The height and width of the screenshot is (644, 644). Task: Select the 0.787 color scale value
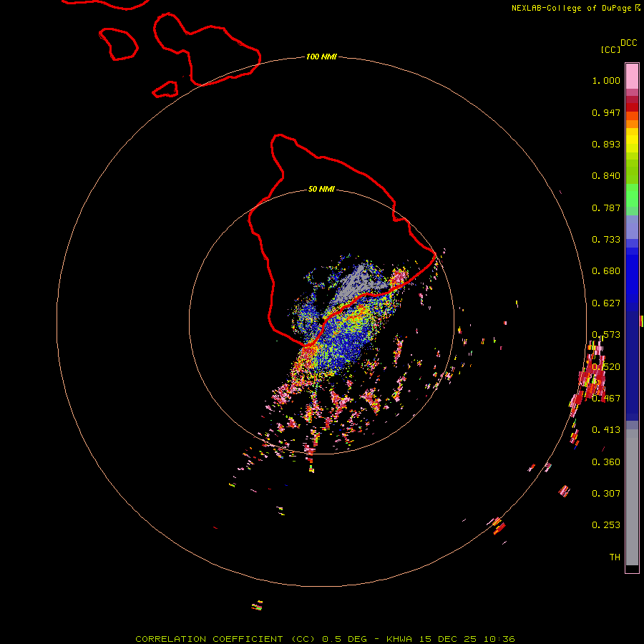tap(606, 208)
